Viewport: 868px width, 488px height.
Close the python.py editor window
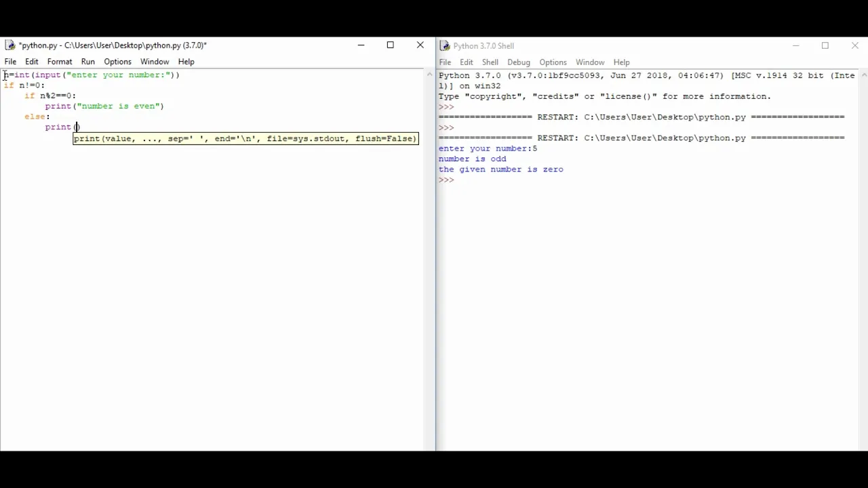[420, 45]
